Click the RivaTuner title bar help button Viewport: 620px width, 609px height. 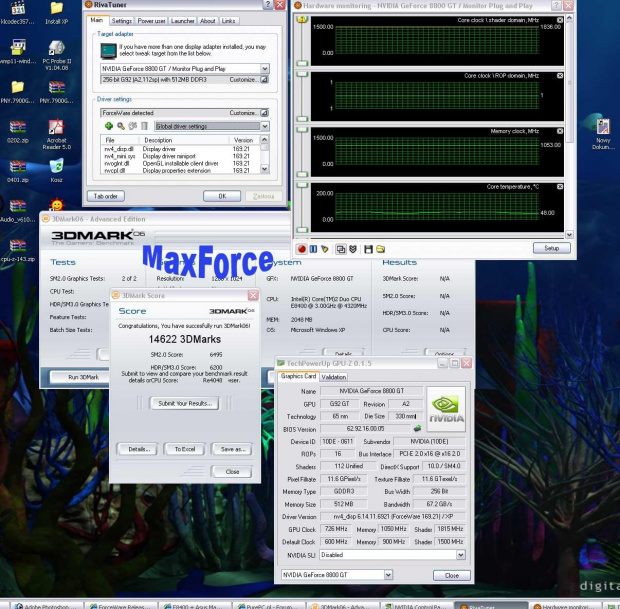268,5
